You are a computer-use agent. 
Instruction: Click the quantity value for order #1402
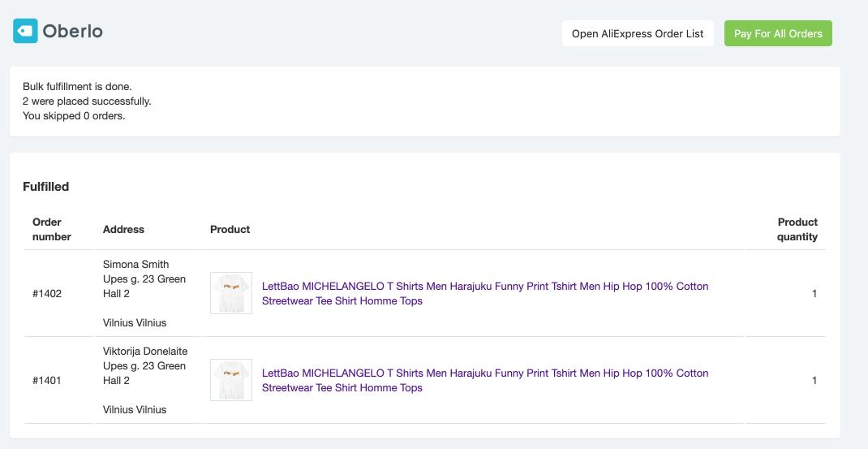pos(814,293)
